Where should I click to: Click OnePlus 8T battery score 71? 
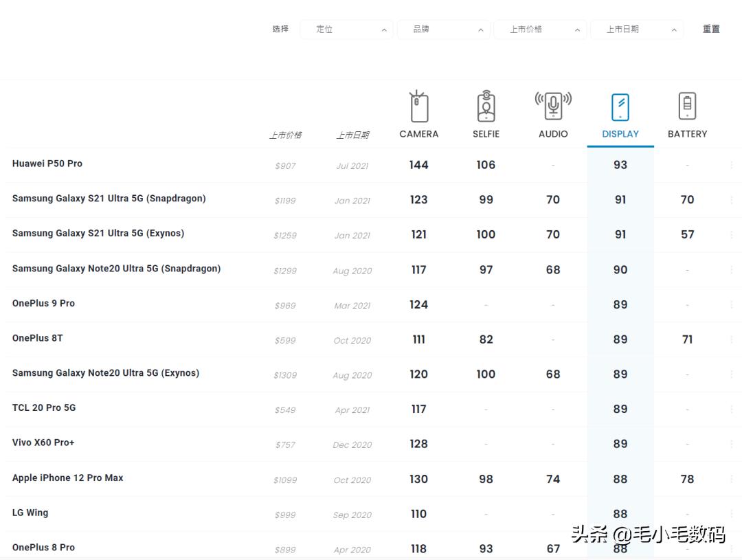[x=687, y=339]
